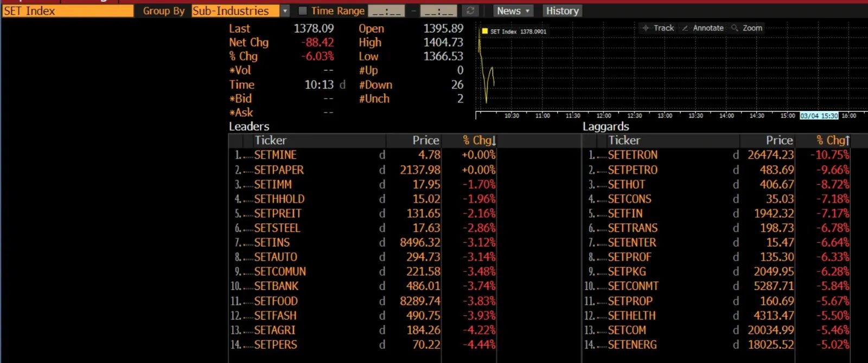Image resolution: width=868 pixels, height=363 pixels.
Task: Expand the News dropdown menu
Action: click(x=513, y=11)
